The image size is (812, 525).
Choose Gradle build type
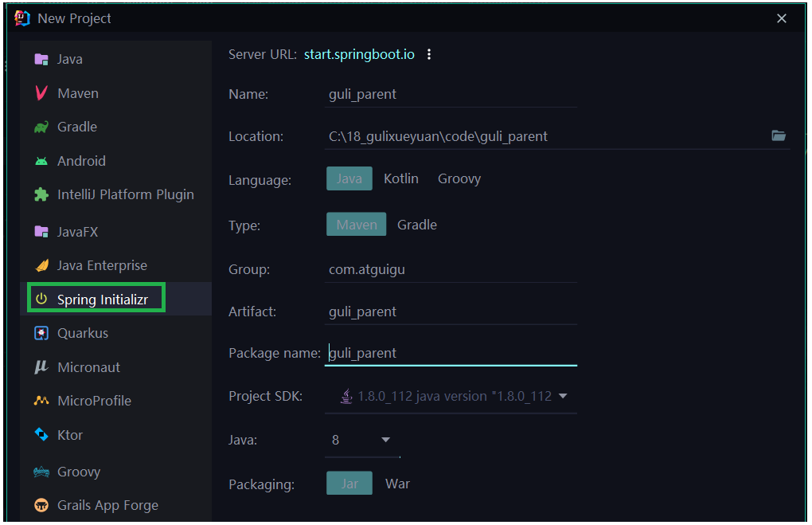(x=417, y=225)
